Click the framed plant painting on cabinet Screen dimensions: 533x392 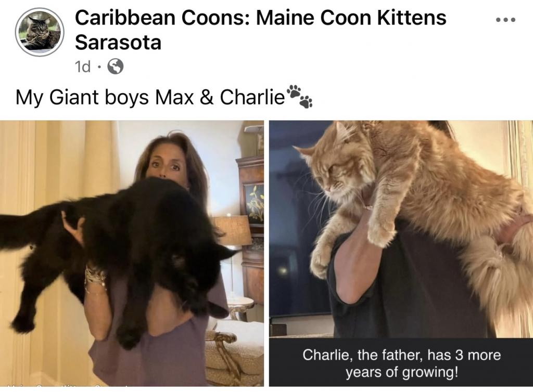pyautogui.click(x=255, y=204)
